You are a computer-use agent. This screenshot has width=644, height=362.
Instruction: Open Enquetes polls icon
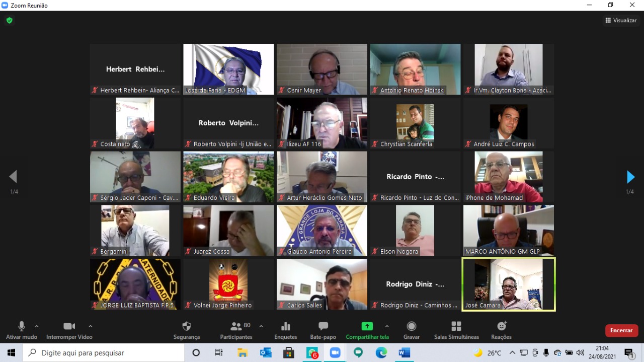pos(285,327)
